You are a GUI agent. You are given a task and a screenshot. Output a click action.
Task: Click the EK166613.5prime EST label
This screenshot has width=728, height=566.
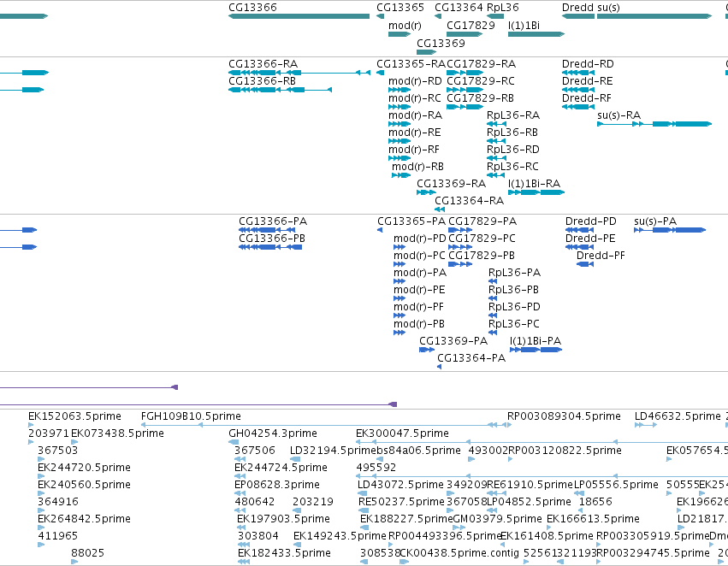(593, 519)
